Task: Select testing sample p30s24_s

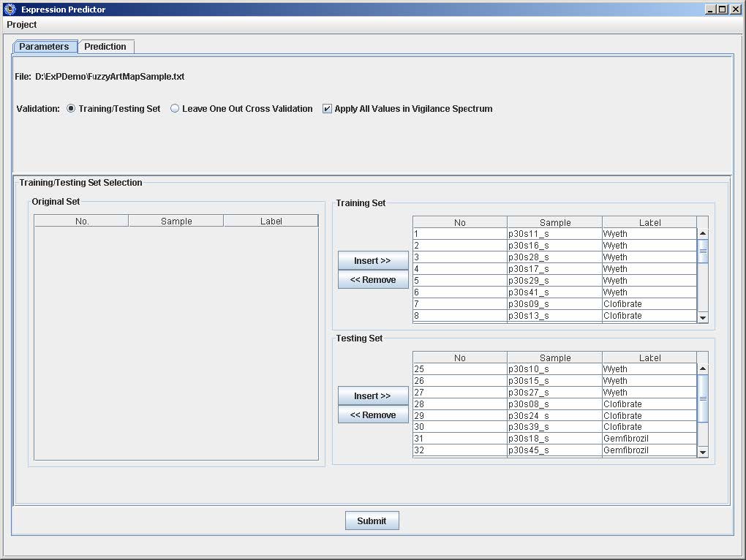Action: point(554,415)
